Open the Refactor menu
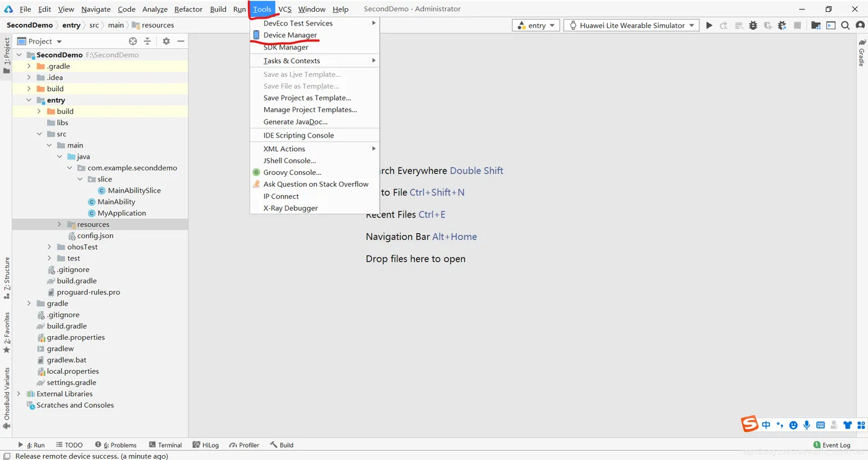The image size is (868, 460). pos(188,9)
